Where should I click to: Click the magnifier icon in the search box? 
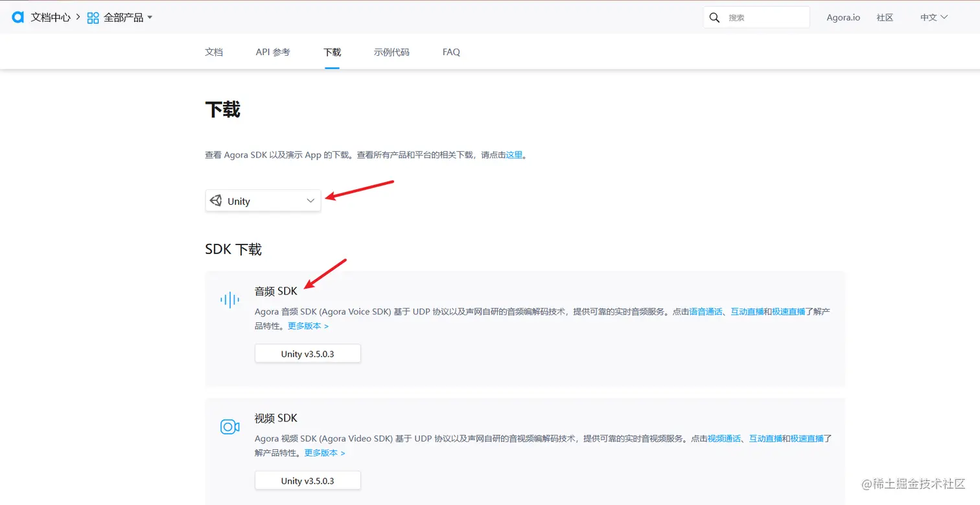tap(714, 17)
